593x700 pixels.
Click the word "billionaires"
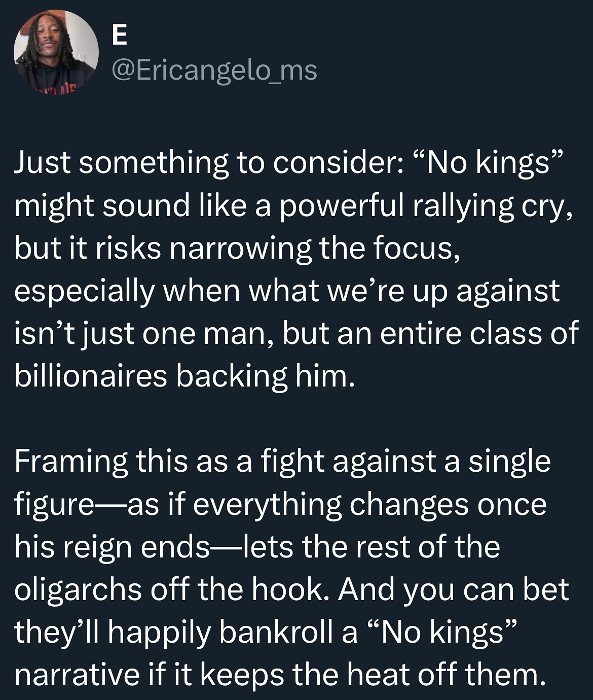coord(91,376)
